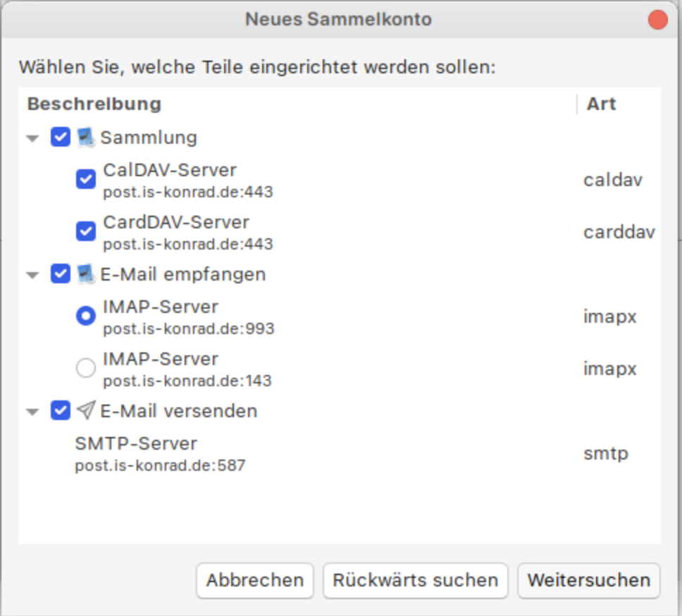Select the IMAP-Server port 143 radio button
The width and height of the screenshot is (682, 616).
coord(86,369)
